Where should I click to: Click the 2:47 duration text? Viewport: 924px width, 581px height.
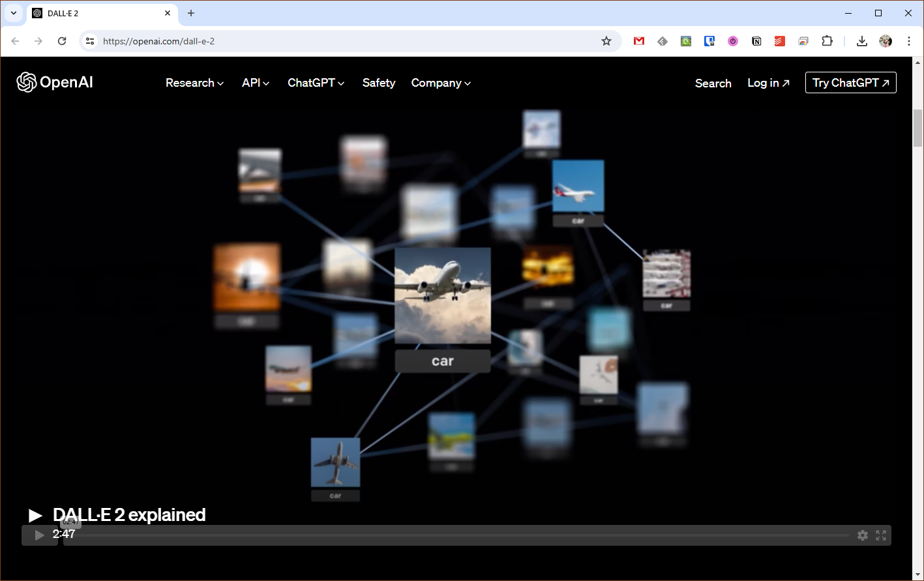pyautogui.click(x=64, y=534)
